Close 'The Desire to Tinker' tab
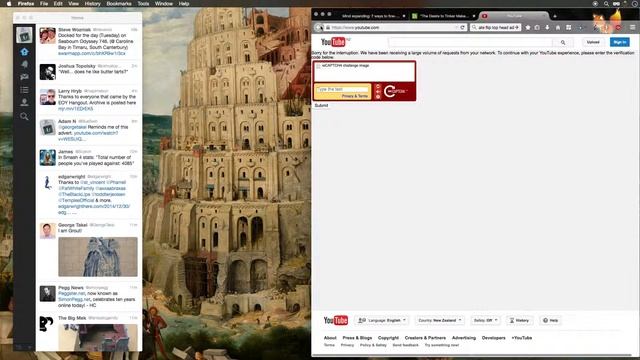 click(x=474, y=16)
